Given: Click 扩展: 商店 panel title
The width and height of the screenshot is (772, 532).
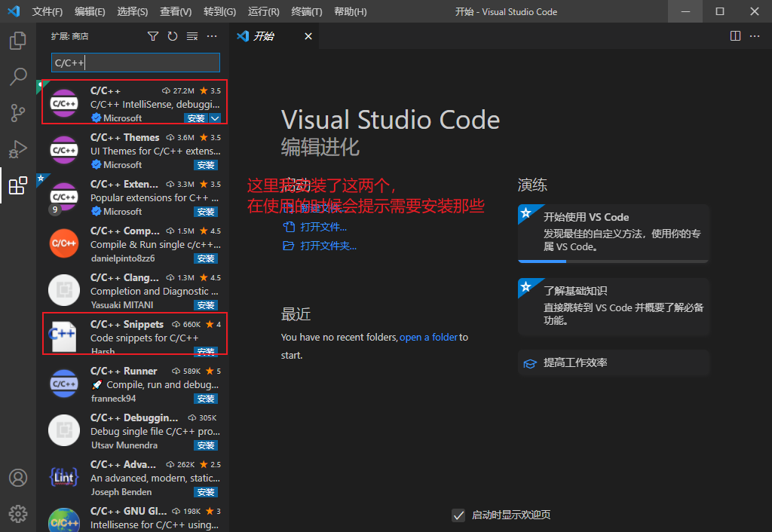Looking at the screenshot, I should (x=69, y=36).
